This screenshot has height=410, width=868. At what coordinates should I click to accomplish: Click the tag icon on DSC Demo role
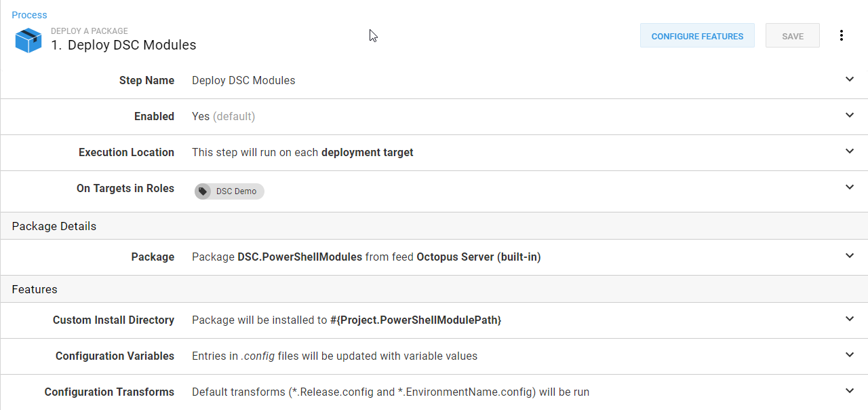tap(203, 191)
